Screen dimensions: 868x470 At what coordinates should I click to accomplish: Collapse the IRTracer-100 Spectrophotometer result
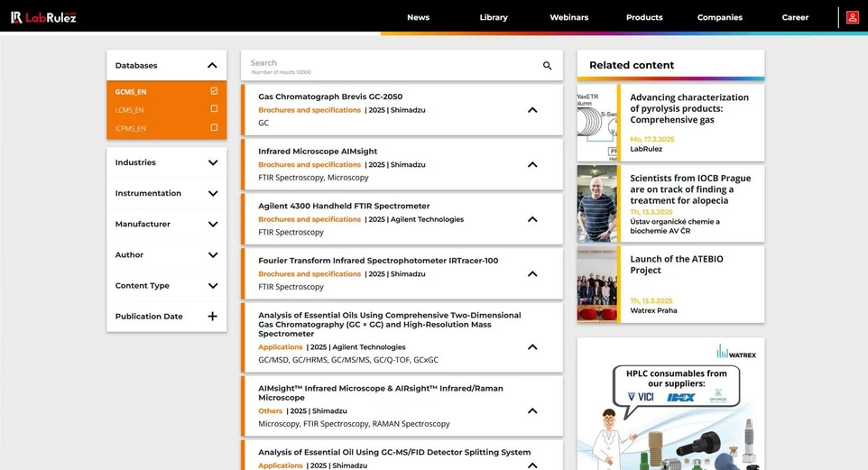tap(532, 273)
